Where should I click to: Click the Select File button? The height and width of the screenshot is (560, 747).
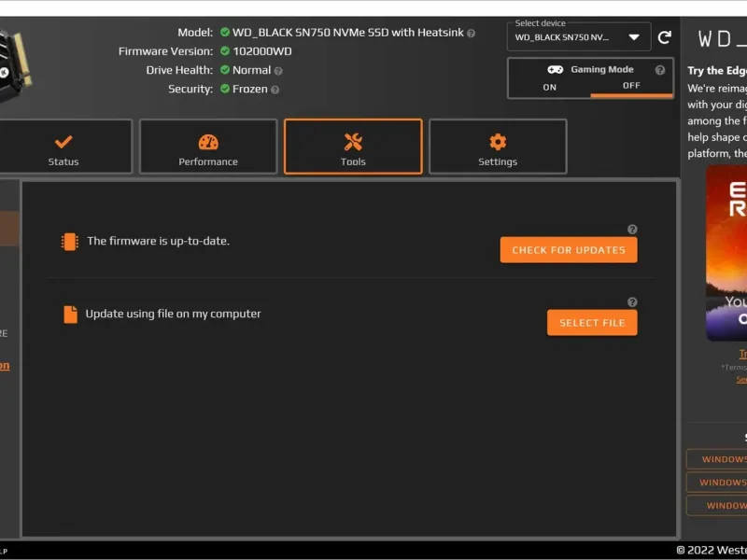point(592,323)
